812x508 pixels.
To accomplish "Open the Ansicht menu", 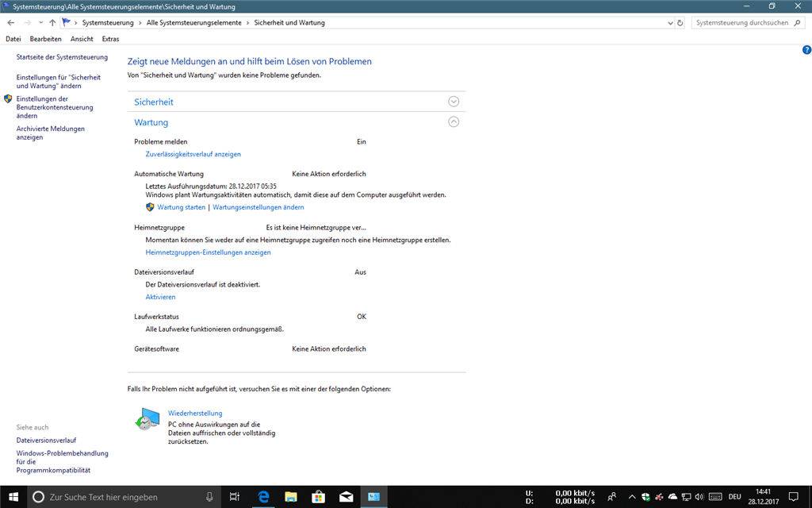I will 82,39.
